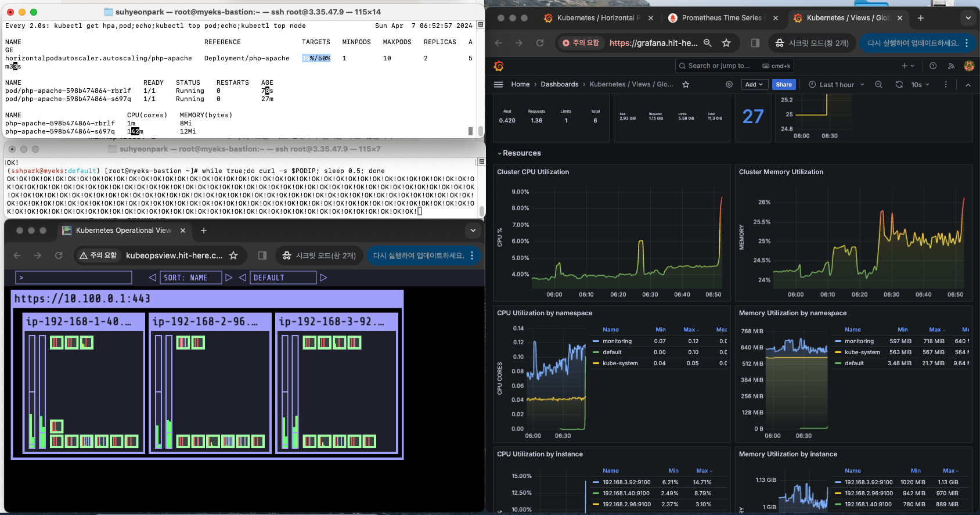Screen dimensions: 980x515
Task: Reload the Grafana browser page
Action: click(x=540, y=42)
